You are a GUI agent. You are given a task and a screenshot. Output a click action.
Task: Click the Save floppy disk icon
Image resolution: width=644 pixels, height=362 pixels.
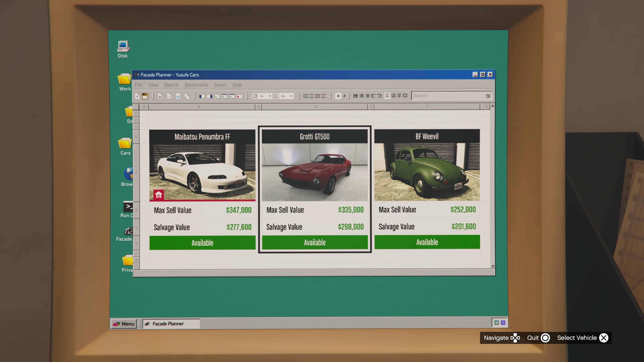pyautogui.click(x=145, y=96)
